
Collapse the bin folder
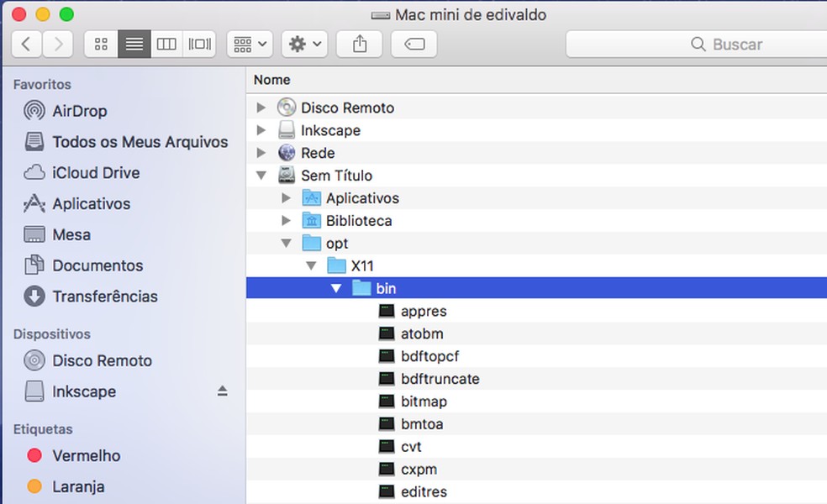coord(335,287)
